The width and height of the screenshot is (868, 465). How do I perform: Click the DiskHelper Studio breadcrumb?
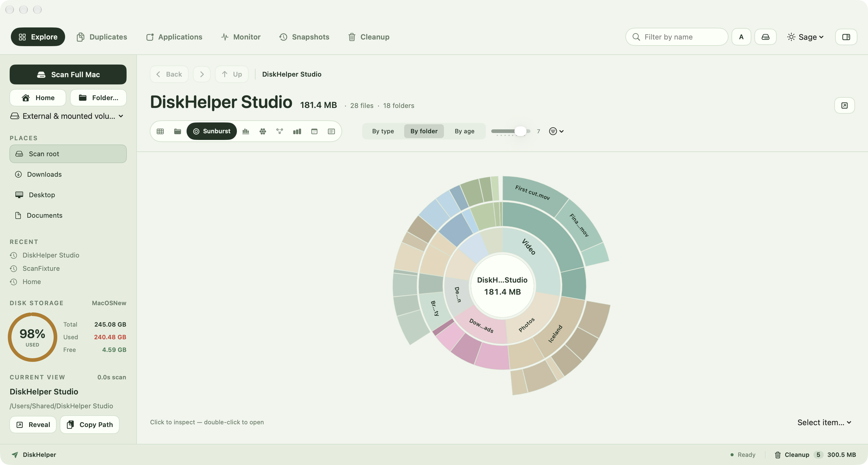point(292,74)
